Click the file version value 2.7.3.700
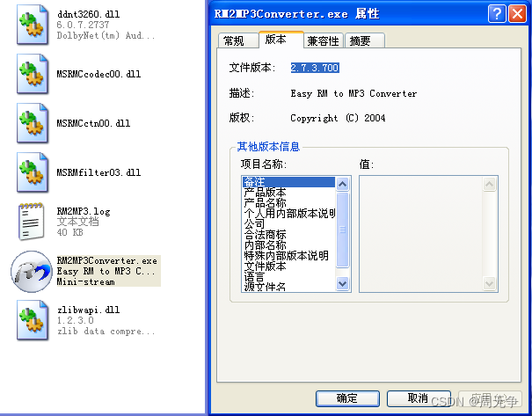The image size is (532, 416). tap(315, 68)
